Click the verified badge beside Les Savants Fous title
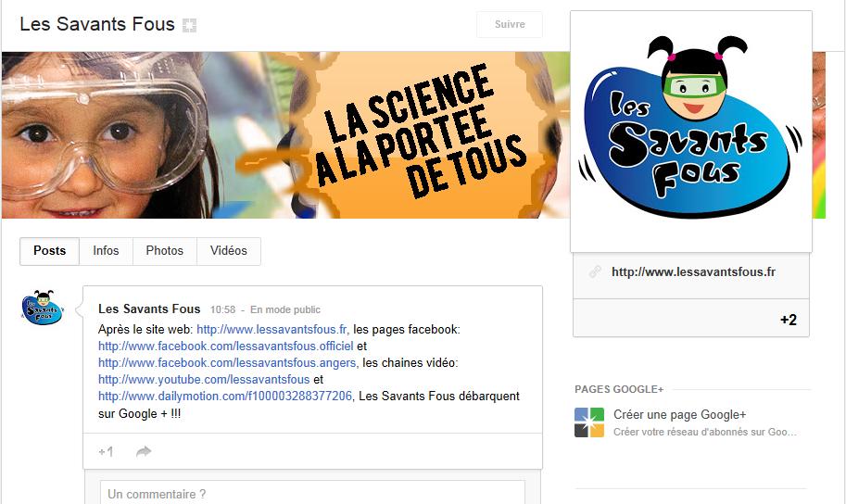Image resolution: width=846 pixels, height=504 pixels. [189, 25]
